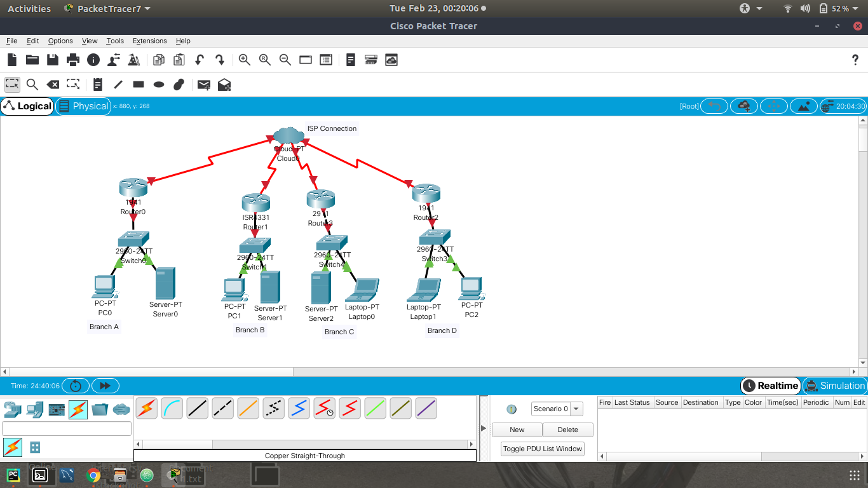The height and width of the screenshot is (488, 868).
Task: Click the Delete tool icon
Action: tap(53, 85)
